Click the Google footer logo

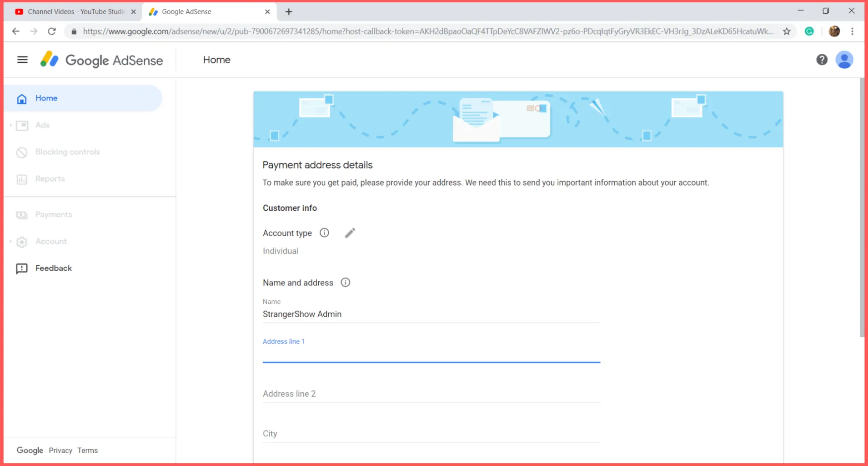pyautogui.click(x=30, y=451)
